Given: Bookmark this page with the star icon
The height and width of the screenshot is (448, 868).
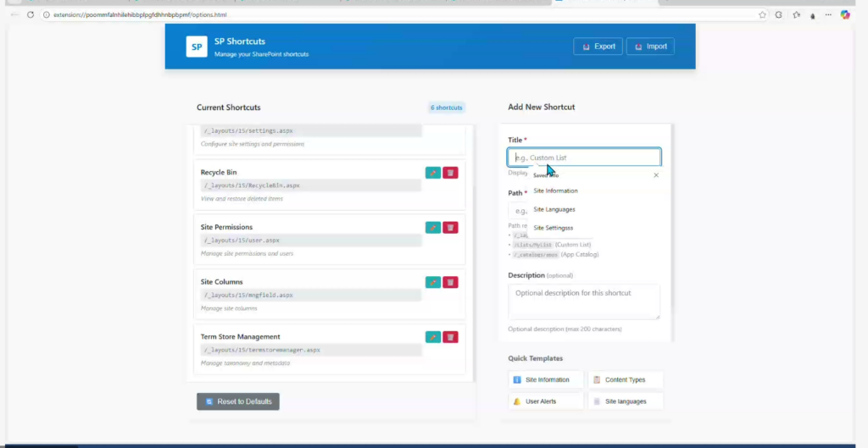Looking at the screenshot, I should (x=762, y=14).
